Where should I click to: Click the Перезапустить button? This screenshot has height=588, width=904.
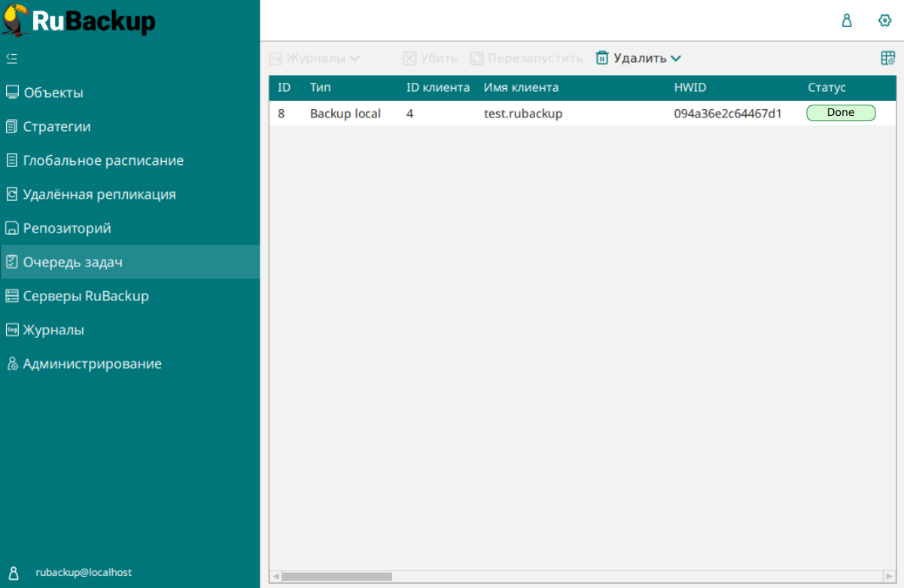tap(526, 58)
